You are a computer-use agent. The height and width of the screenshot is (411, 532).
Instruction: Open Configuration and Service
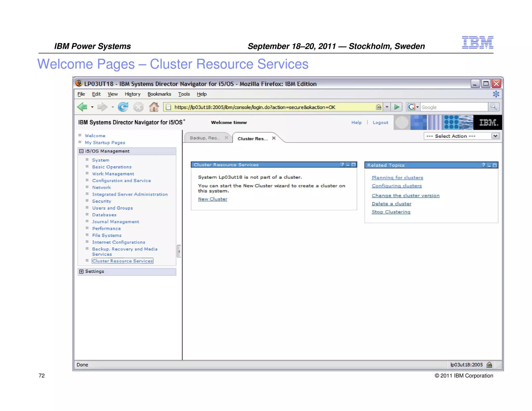[x=121, y=181]
